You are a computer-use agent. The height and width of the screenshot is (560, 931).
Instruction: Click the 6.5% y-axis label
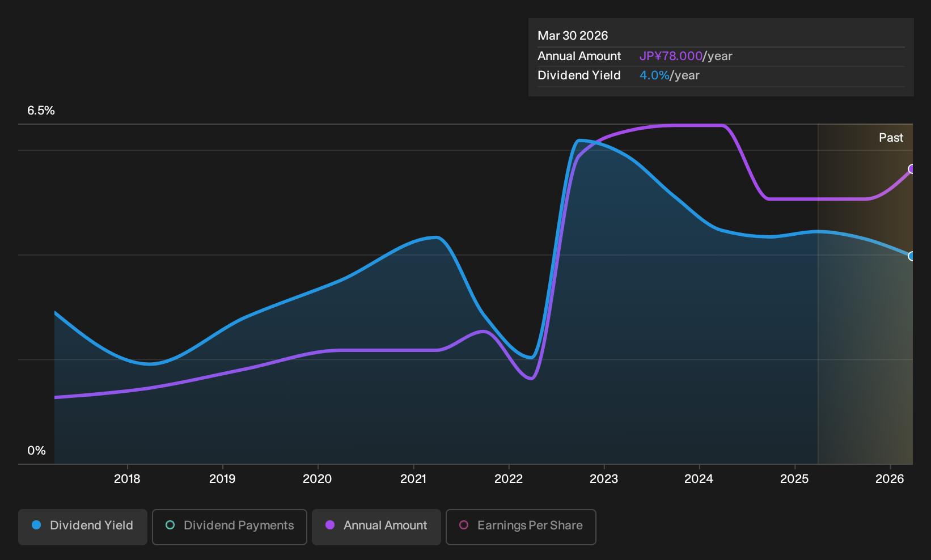tap(41, 111)
